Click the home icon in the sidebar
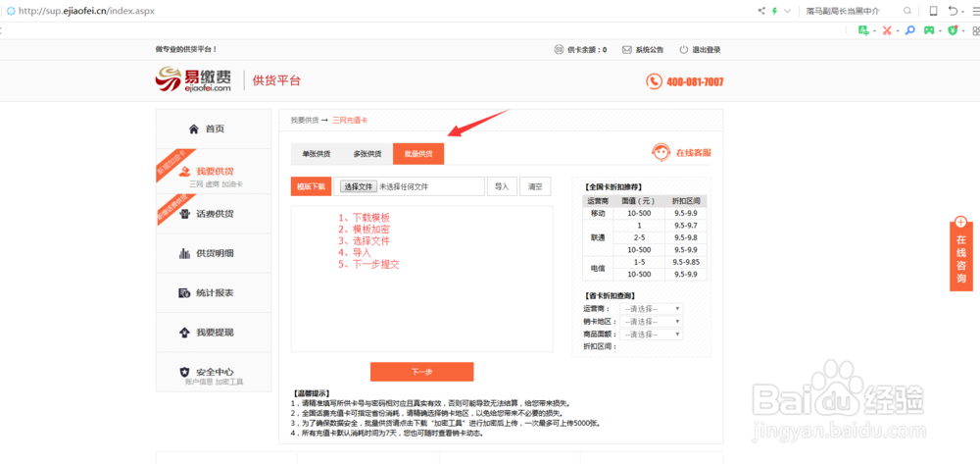980x464 pixels. pyautogui.click(x=194, y=129)
